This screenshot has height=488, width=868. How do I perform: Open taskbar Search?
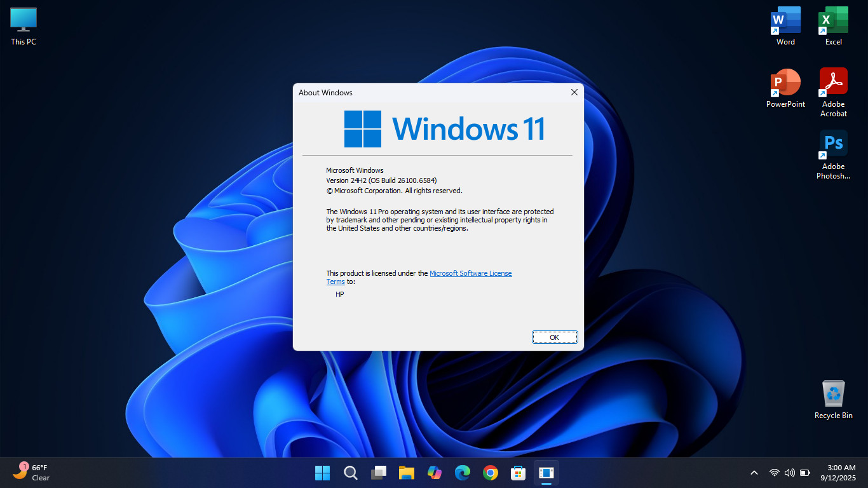[350, 473]
